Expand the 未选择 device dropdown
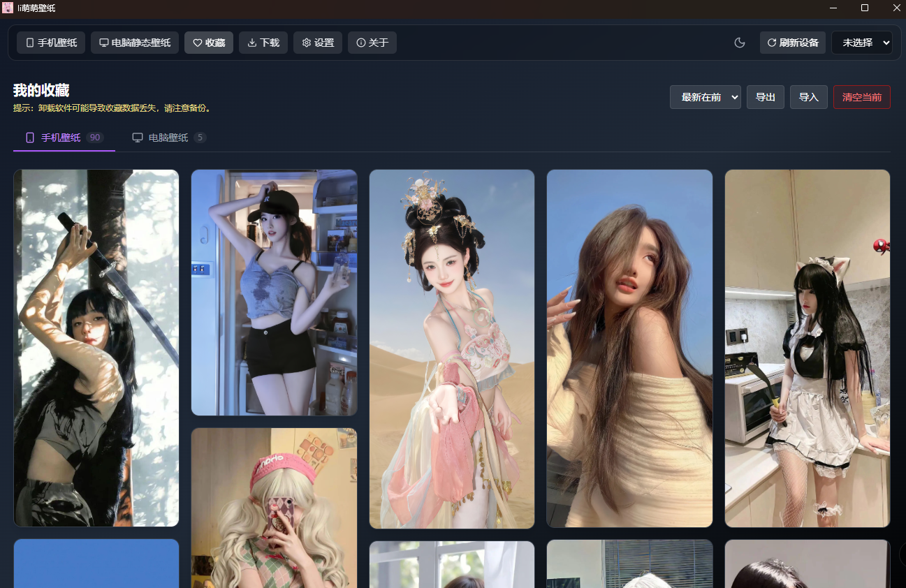The image size is (906, 588). click(x=862, y=43)
